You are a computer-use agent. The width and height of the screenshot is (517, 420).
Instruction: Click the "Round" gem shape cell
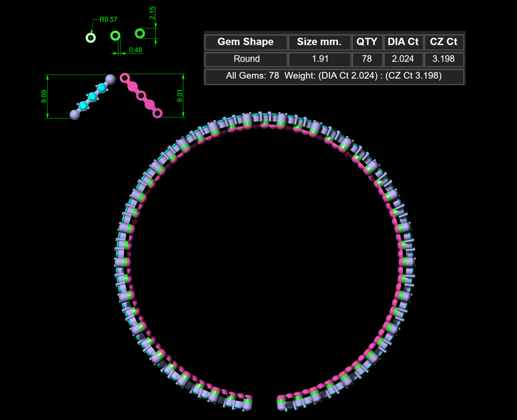(246, 59)
